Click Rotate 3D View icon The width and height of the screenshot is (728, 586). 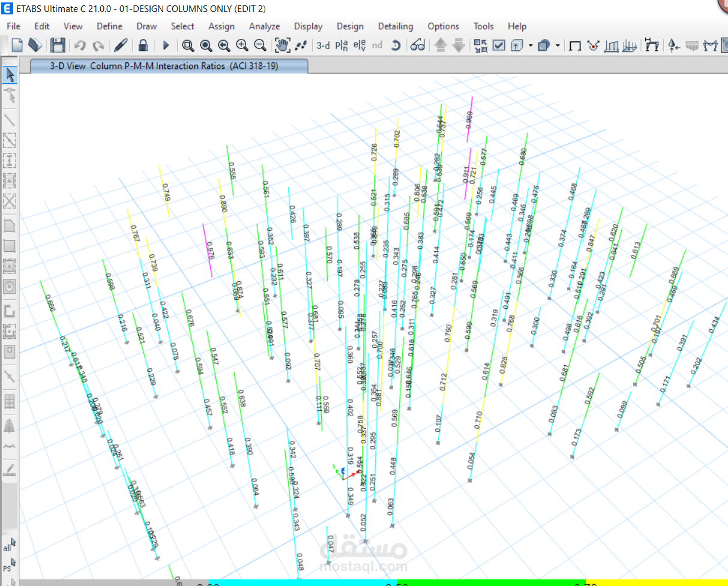(396, 45)
